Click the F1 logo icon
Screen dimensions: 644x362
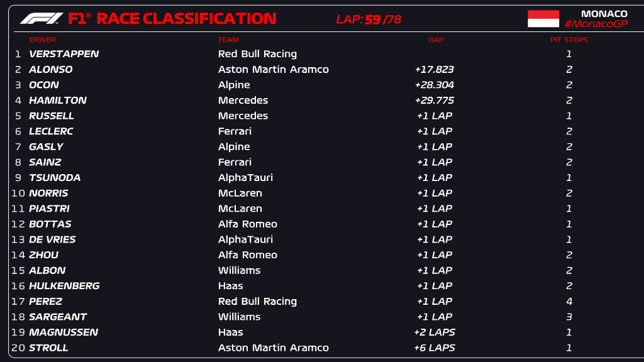(x=42, y=19)
